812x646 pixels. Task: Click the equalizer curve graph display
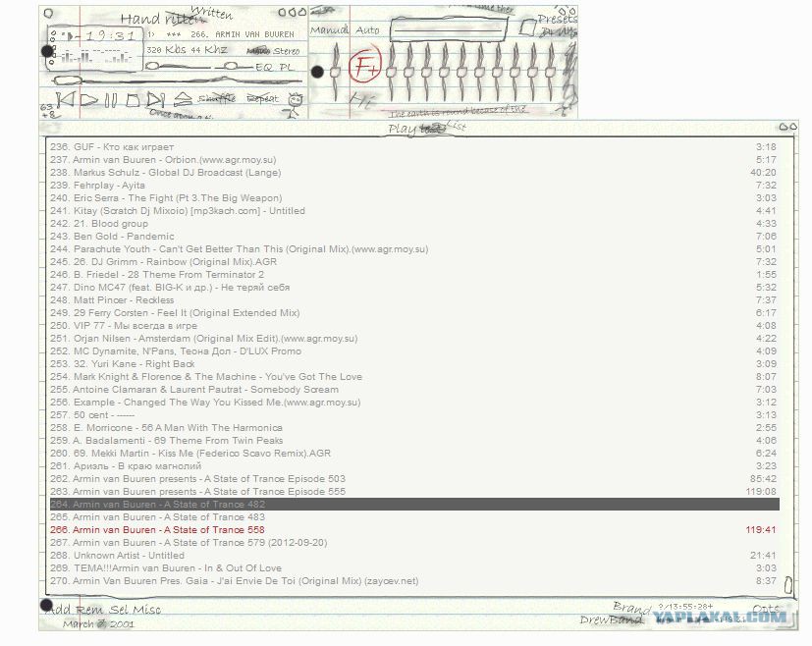[449, 30]
